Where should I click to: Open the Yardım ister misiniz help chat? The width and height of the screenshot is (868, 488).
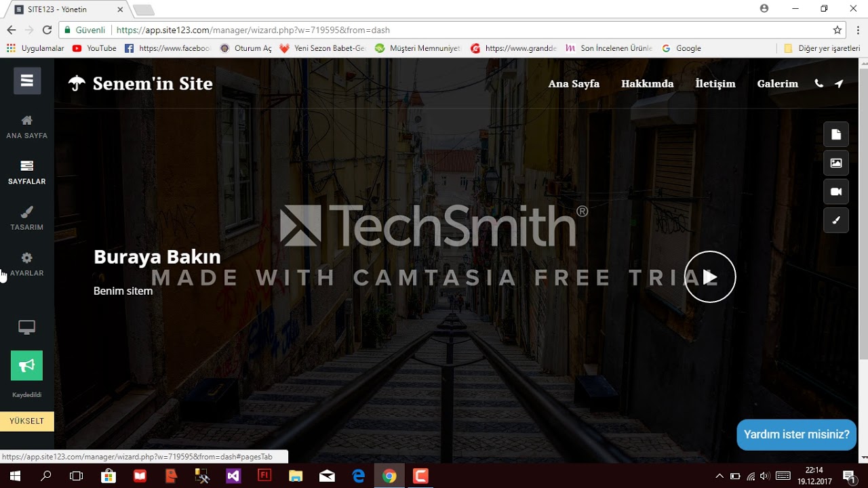point(797,434)
